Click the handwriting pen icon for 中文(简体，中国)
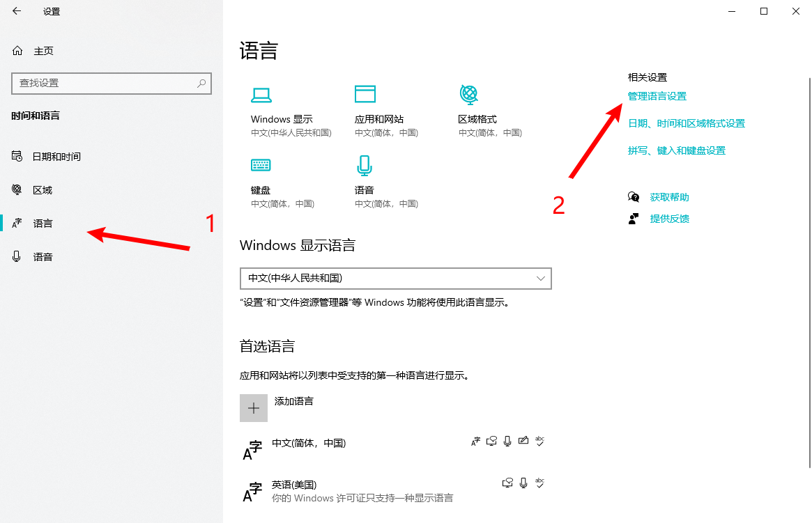Screen dimensions: 812x523 tap(523, 441)
